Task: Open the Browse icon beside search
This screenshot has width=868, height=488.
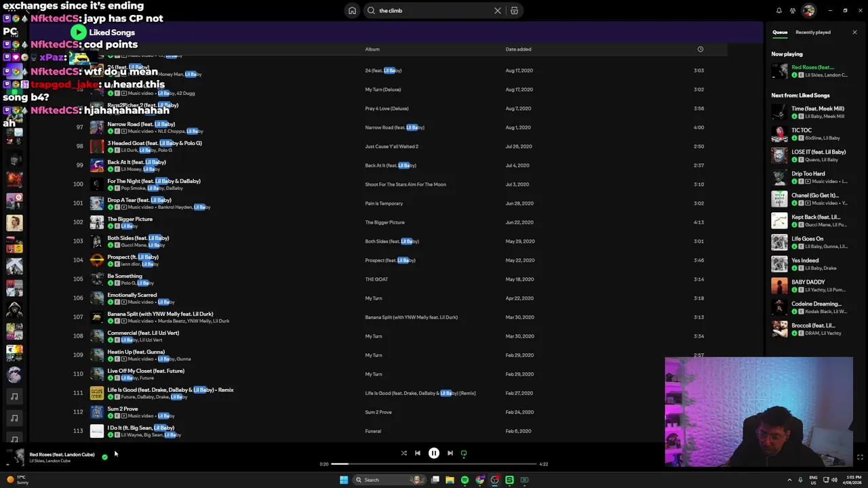Action: click(514, 11)
